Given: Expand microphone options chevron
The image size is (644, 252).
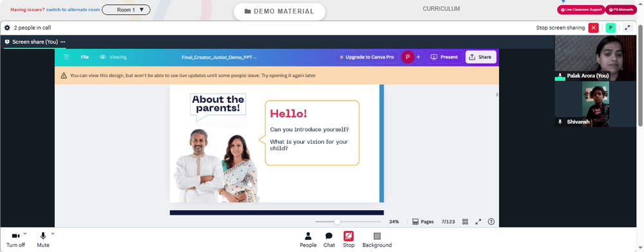Looking at the screenshot, I should [x=53, y=233].
